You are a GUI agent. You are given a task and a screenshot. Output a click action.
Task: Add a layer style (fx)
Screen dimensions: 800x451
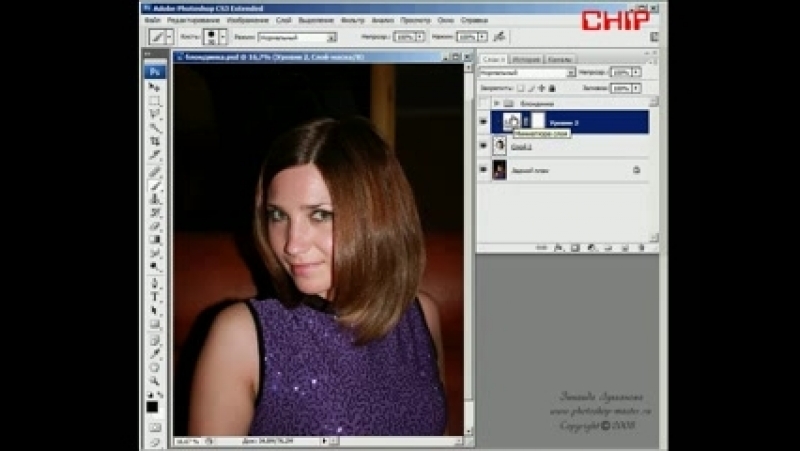(x=558, y=248)
